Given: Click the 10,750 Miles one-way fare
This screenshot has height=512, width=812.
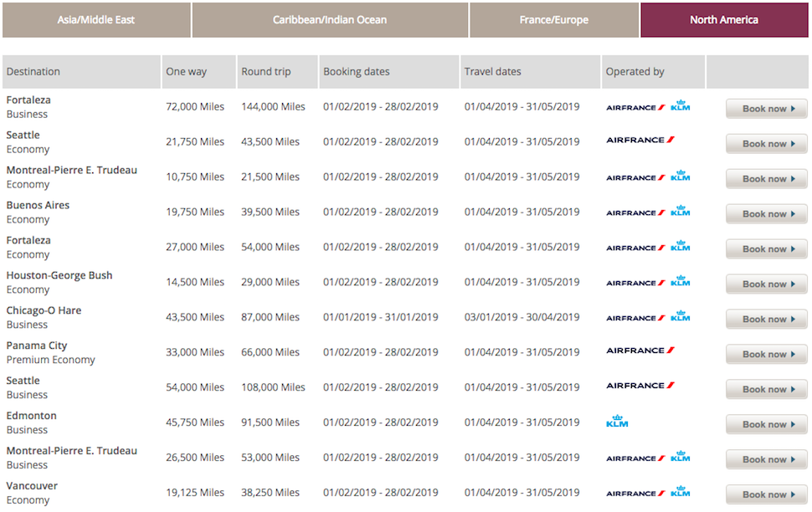Looking at the screenshot, I should coord(195,177).
